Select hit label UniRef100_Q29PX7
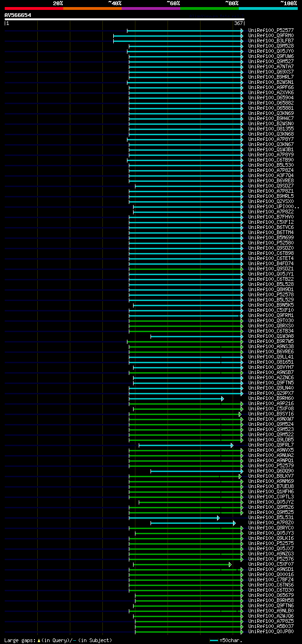Image resolution: width=302 pixels, height=644 pixels. 271,393
